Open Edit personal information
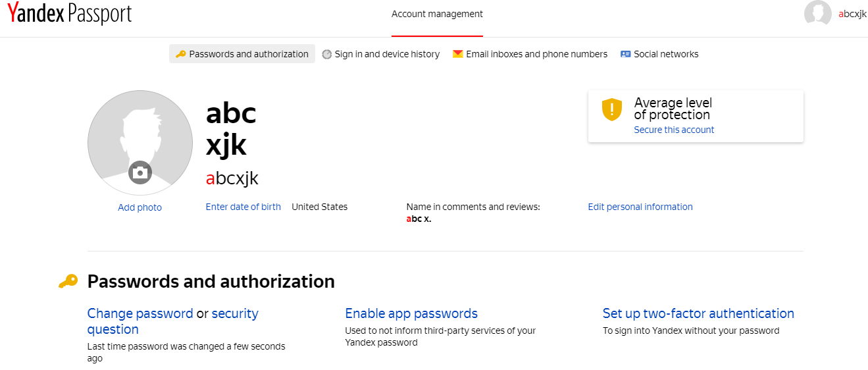Viewport: 868px width, 370px height. (640, 207)
